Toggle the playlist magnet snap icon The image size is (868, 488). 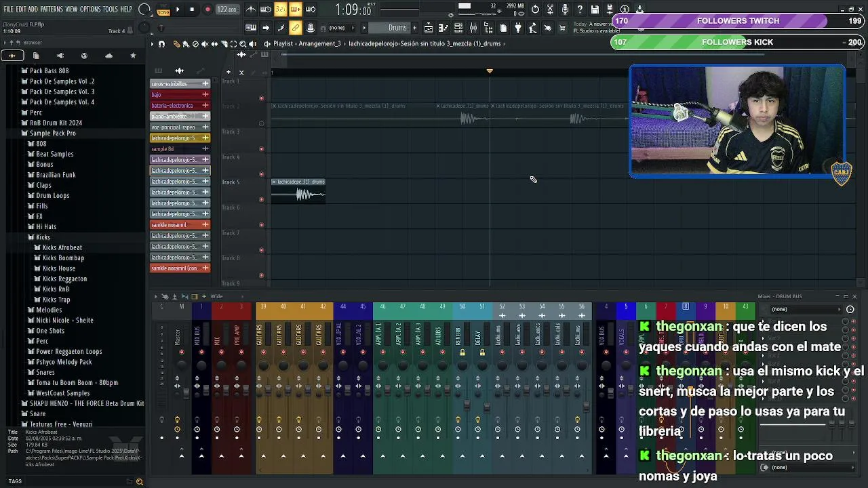pos(161,44)
